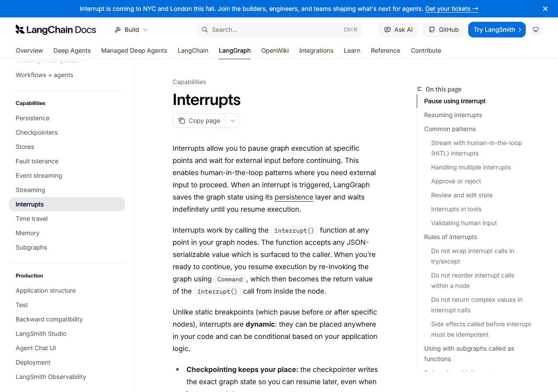Open the Deployment sidebar page
This screenshot has width=558, height=392.
click(x=67, y=362)
